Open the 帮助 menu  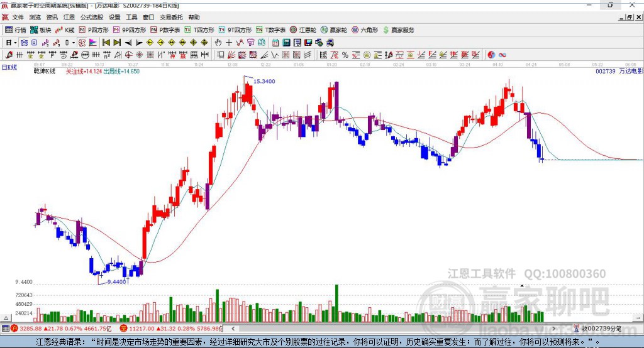tap(194, 17)
